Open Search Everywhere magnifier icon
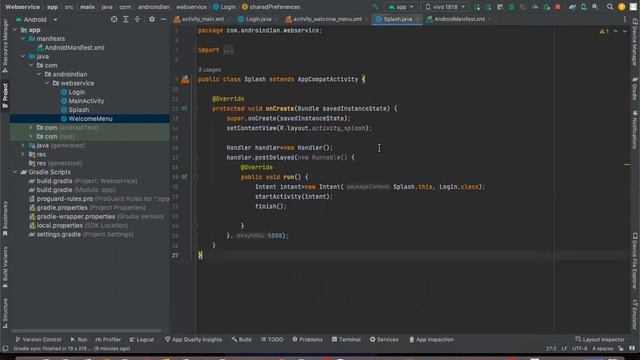This screenshot has height=360, width=640. pos(610,7)
